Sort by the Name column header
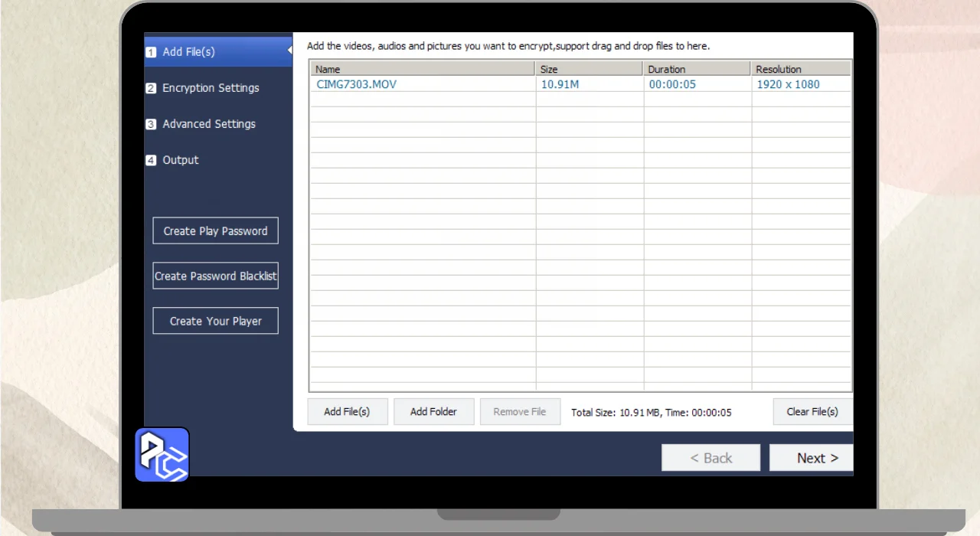 point(423,69)
